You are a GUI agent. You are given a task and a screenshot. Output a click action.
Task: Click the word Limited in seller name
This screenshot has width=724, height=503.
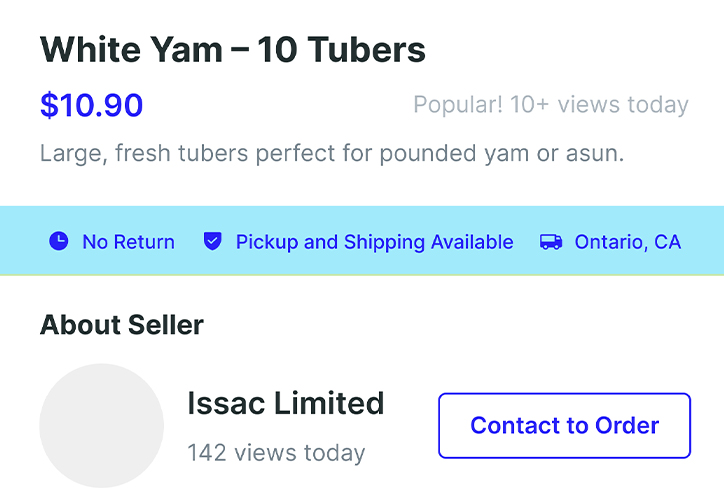329,403
